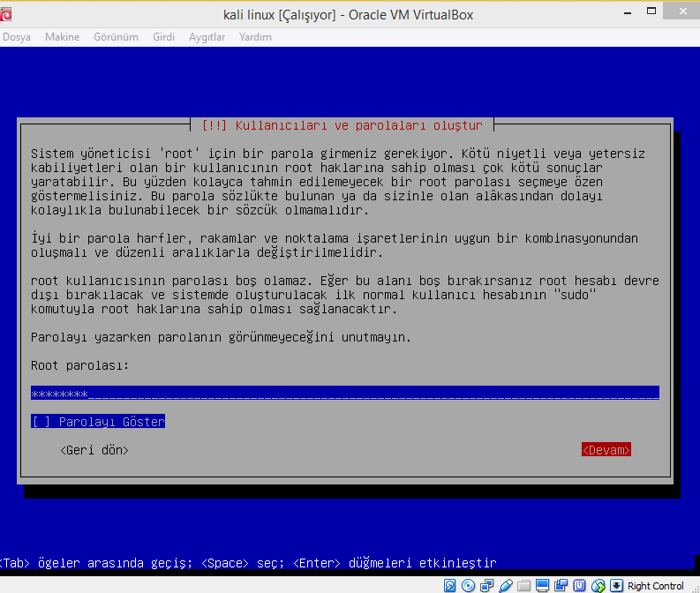The height and width of the screenshot is (593, 700).
Task: Click the CPU virtualization status icon
Action: coord(579,586)
